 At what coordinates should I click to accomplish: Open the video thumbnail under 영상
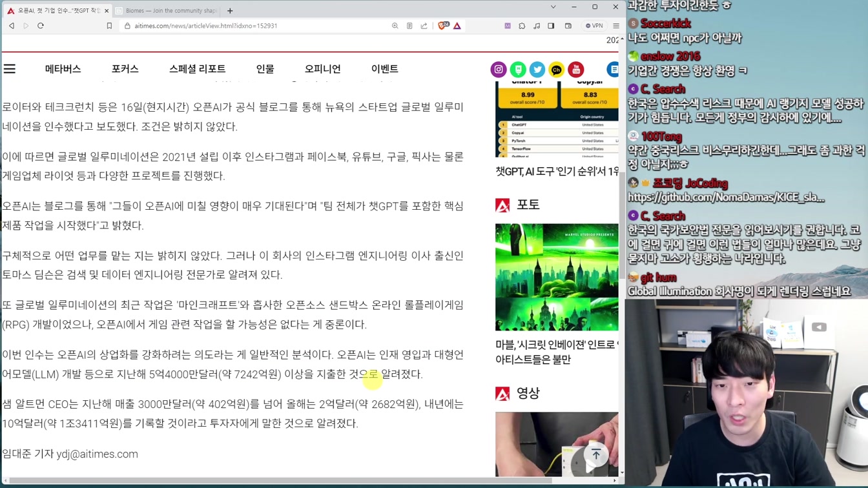pos(557,444)
